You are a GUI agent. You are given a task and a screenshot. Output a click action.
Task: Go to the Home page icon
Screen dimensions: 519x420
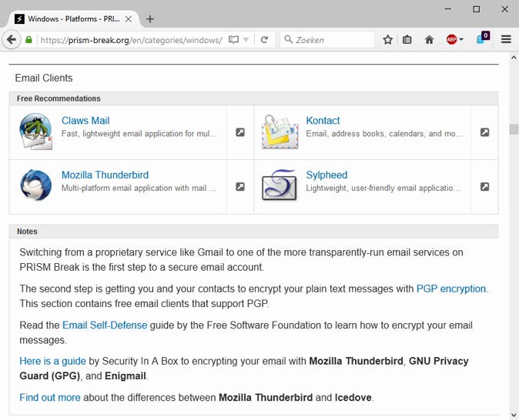pyautogui.click(x=430, y=40)
